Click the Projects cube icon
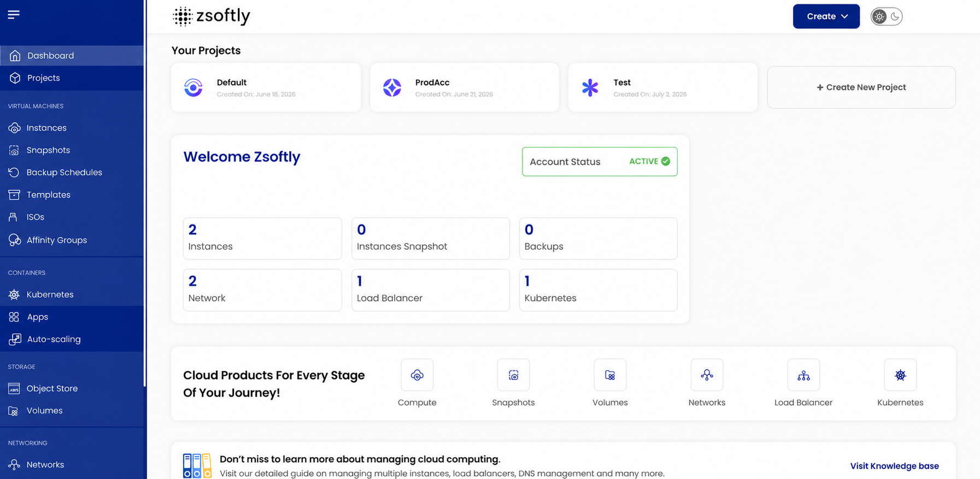This screenshot has height=479, width=980. point(15,78)
